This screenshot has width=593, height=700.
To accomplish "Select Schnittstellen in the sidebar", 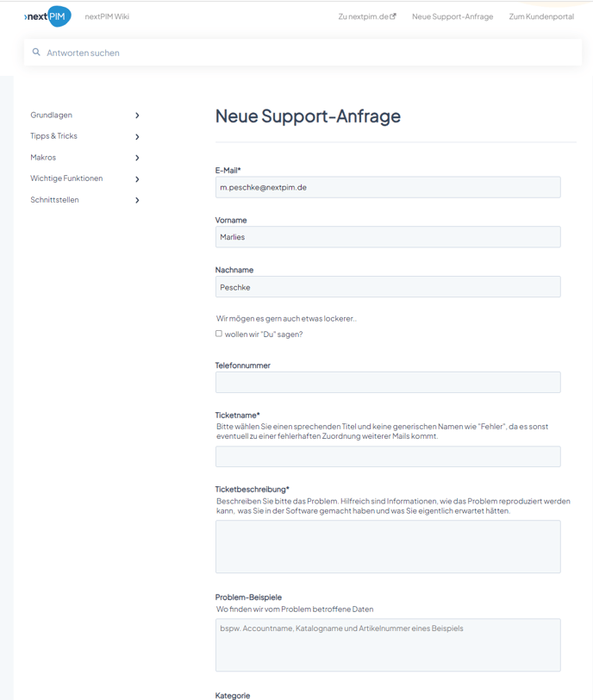I will [x=54, y=199].
